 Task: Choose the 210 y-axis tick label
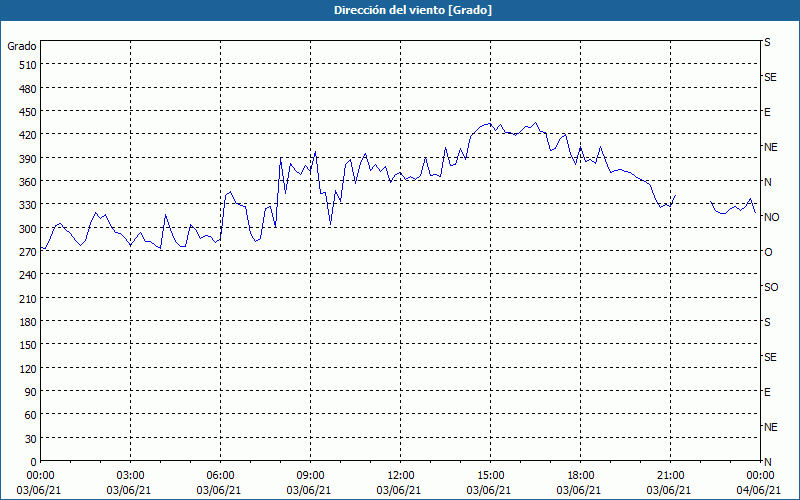point(28,299)
